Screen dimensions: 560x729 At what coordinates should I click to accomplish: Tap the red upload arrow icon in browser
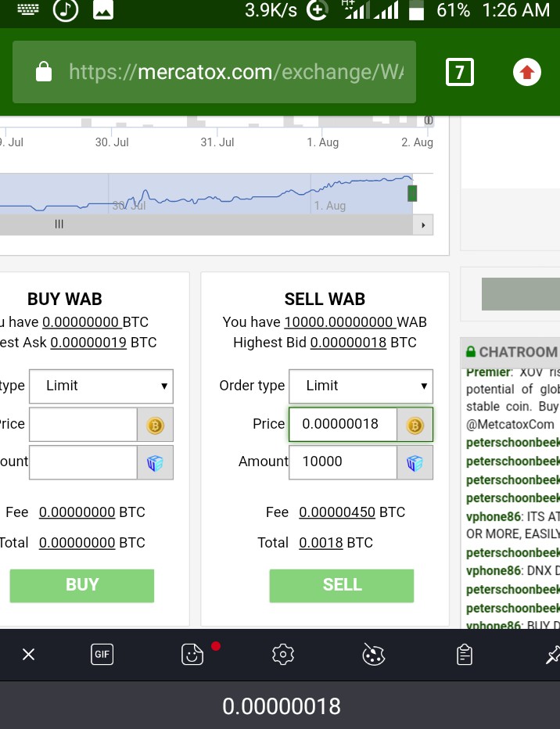526,72
